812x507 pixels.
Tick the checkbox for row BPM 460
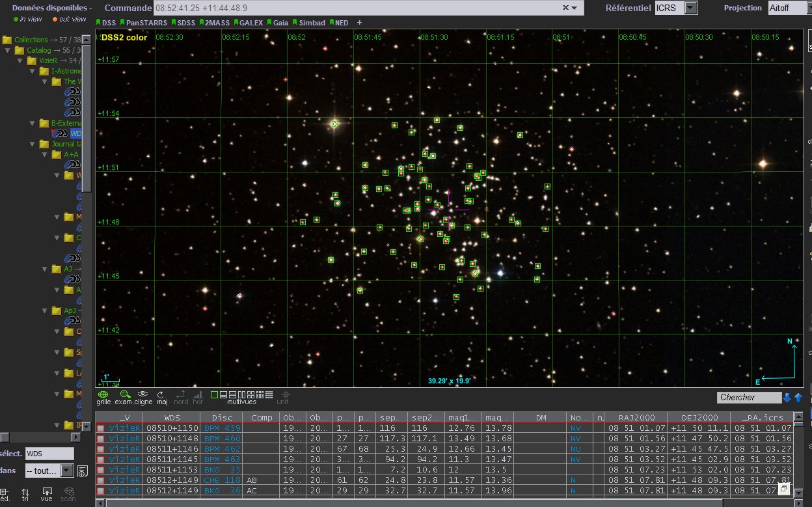(101, 439)
